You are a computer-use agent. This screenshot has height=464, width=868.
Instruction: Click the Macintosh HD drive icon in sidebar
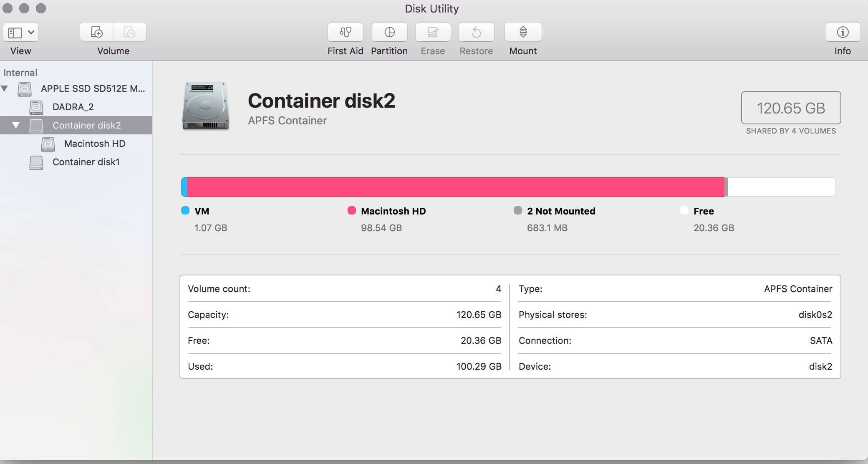click(48, 144)
